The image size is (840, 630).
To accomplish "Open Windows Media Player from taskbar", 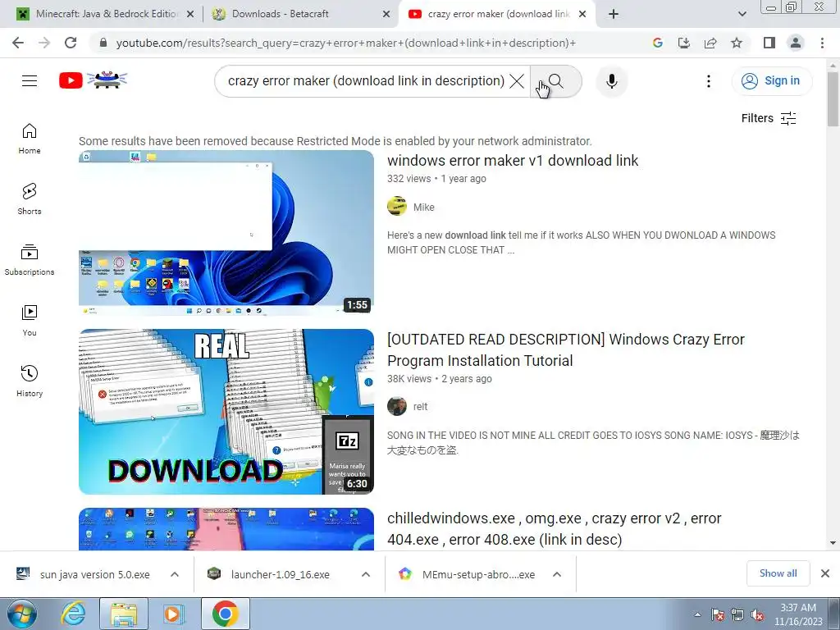I will [172, 614].
